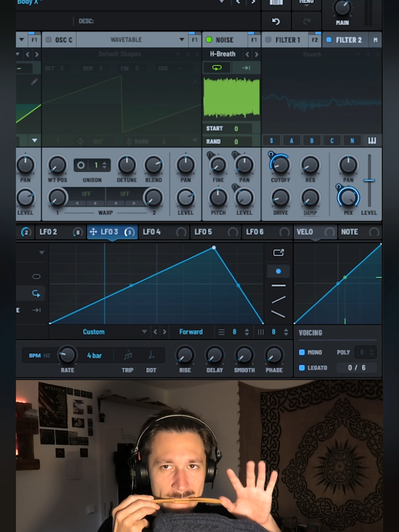399x532 pixels.
Task: Switch to the LFO 4 tab
Action: (x=164, y=232)
